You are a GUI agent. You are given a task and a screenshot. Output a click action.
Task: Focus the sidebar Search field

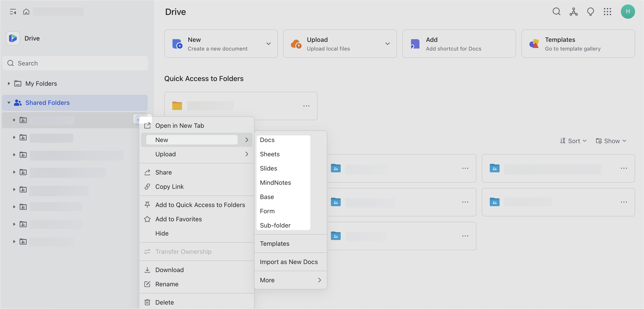[x=75, y=63]
